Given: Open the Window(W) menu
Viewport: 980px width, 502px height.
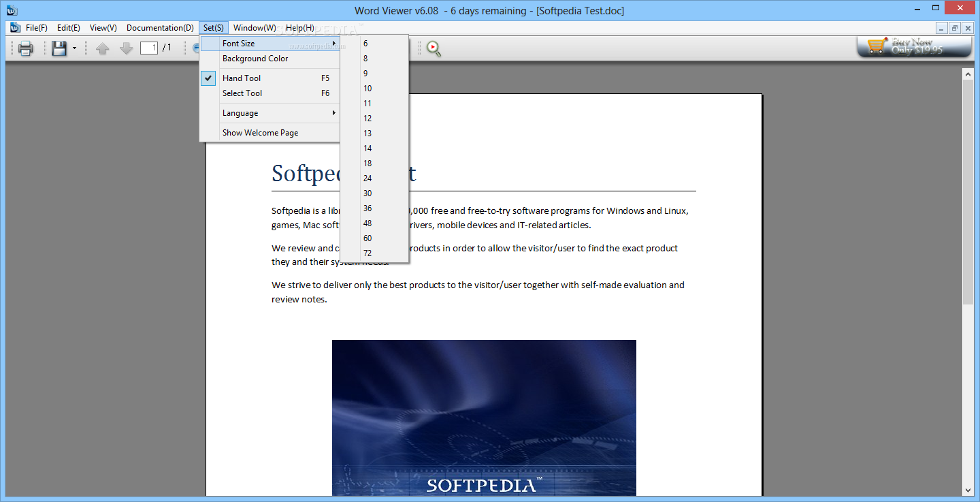Looking at the screenshot, I should (255, 28).
